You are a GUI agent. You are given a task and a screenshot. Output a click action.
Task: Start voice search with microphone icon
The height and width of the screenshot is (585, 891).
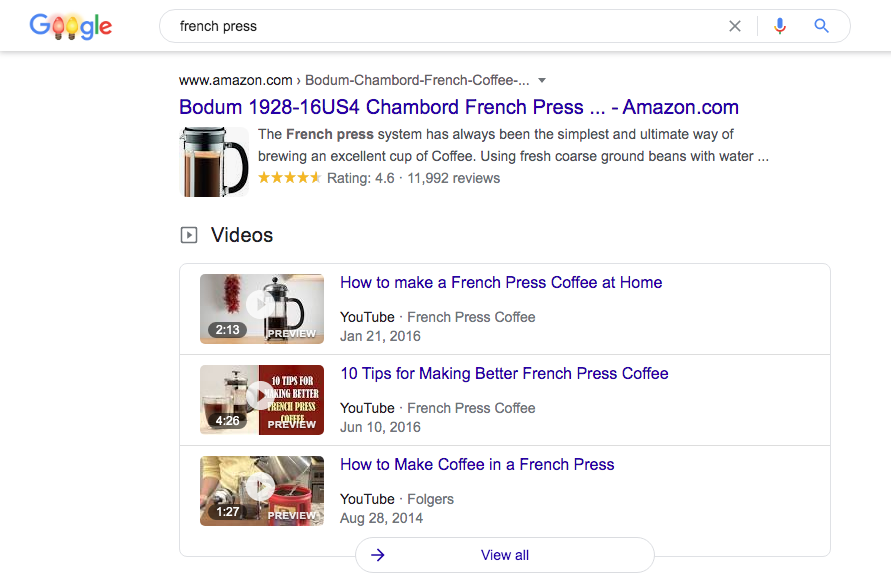click(780, 26)
